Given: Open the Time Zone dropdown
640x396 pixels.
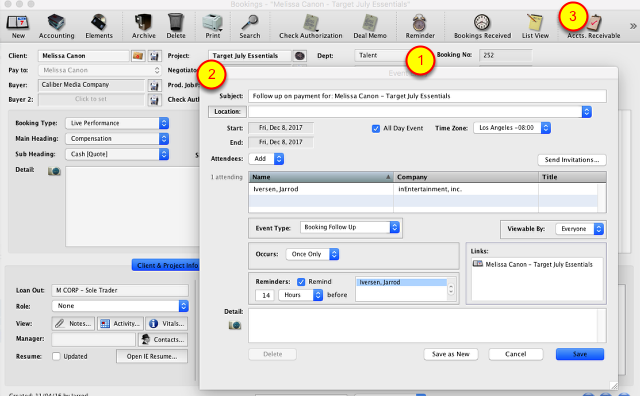Looking at the screenshot, I should tap(512, 128).
